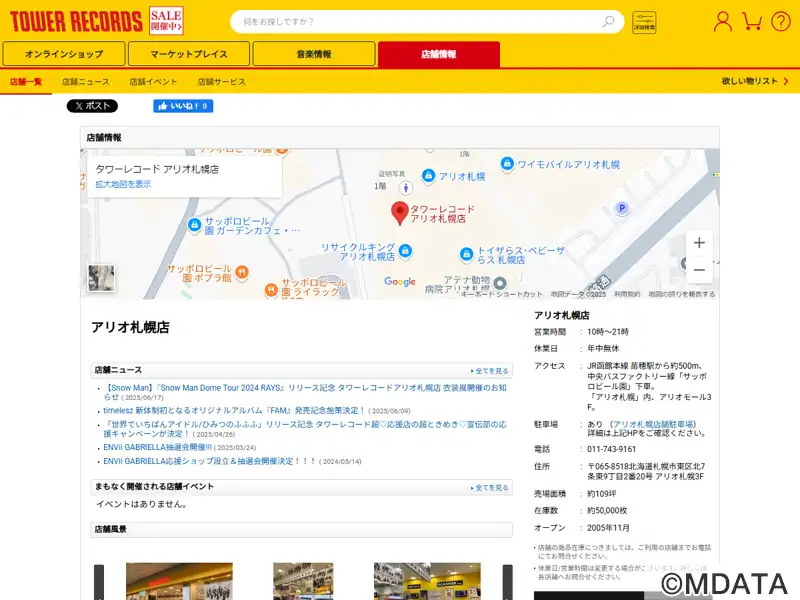This screenshot has height=600, width=800.
Task: Open the second store scenery photo
Action: [x=303, y=581]
